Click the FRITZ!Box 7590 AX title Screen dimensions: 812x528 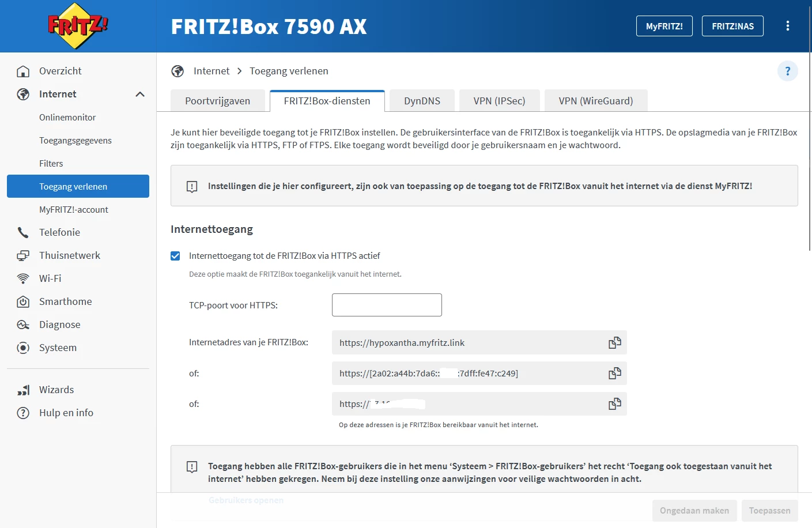click(x=269, y=27)
